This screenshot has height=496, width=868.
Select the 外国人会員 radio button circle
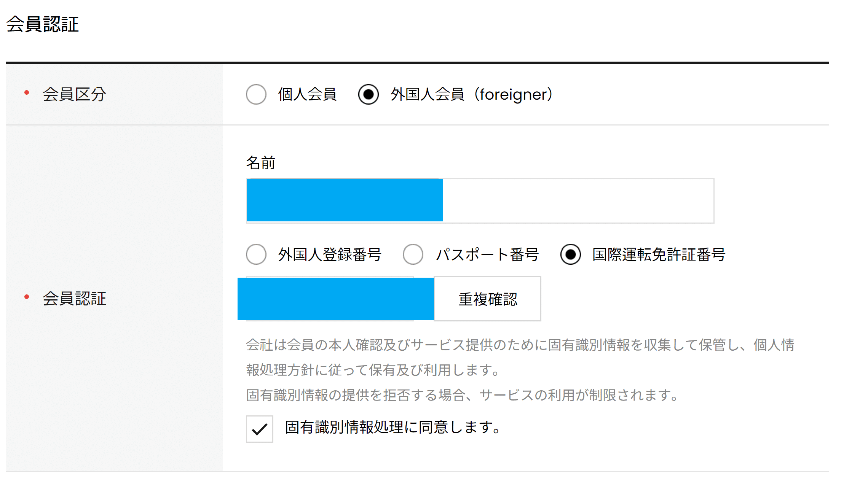[x=368, y=94]
